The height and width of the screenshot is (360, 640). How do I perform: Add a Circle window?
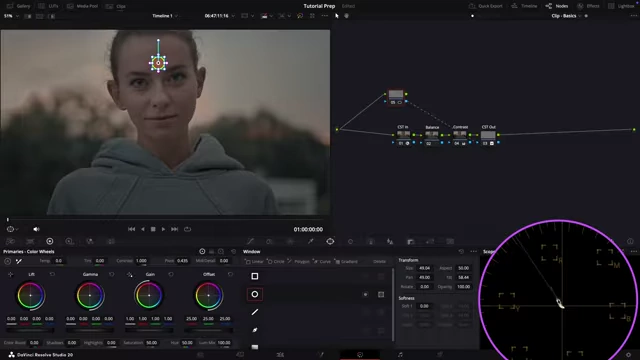pyautogui.click(x=276, y=262)
